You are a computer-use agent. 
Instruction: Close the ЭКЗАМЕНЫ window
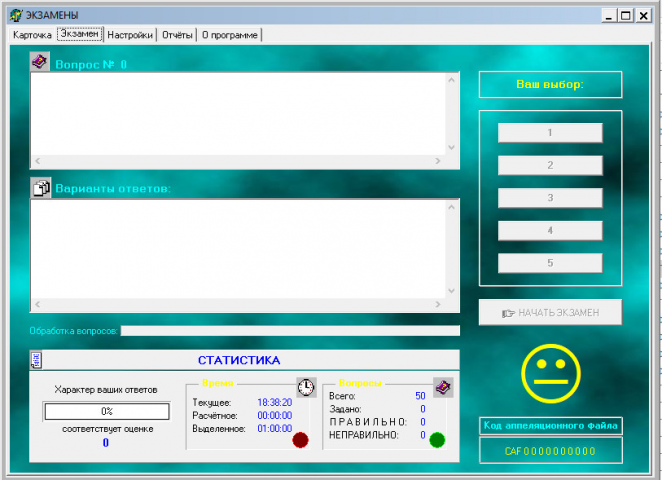point(643,16)
